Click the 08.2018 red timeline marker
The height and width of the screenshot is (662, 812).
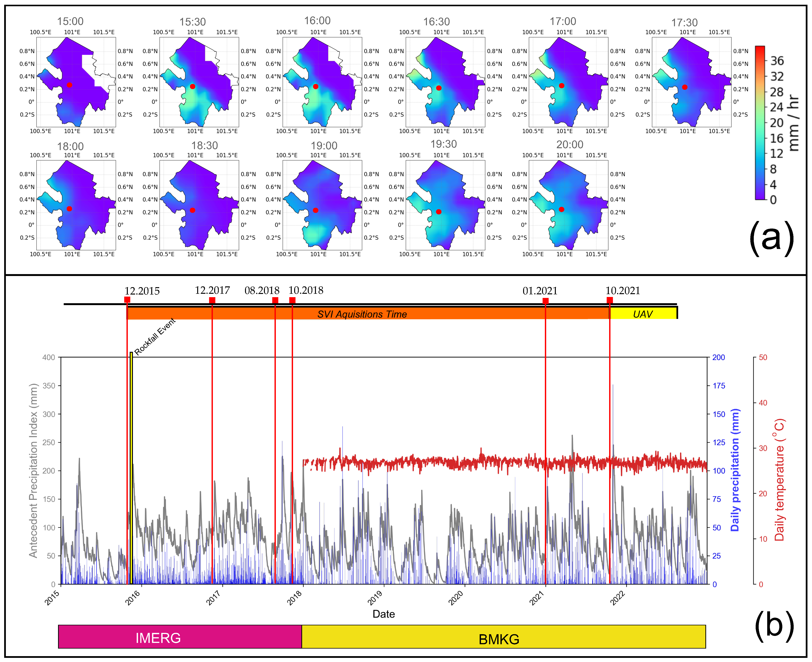[275, 301]
